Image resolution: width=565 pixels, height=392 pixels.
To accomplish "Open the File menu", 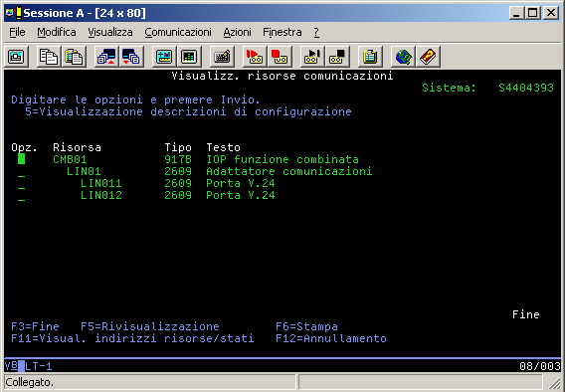I will (x=17, y=32).
